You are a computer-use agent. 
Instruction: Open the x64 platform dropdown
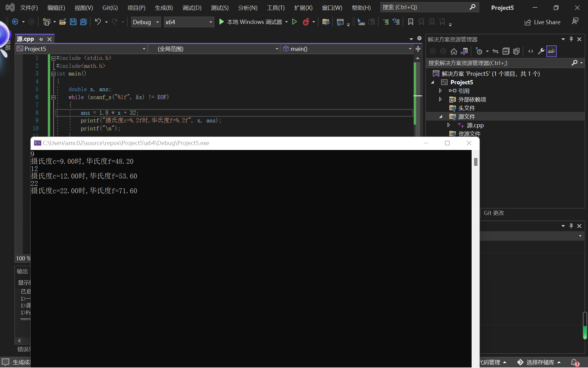point(188,22)
